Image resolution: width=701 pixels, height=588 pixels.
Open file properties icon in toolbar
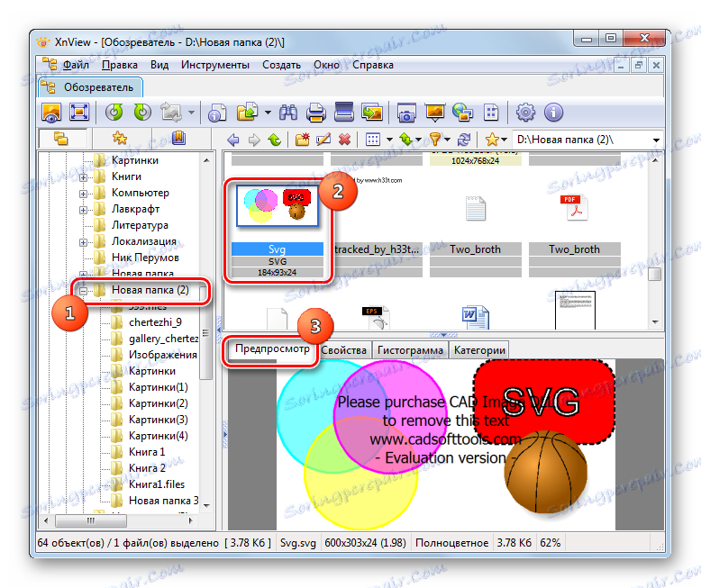[x=218, y=113]
